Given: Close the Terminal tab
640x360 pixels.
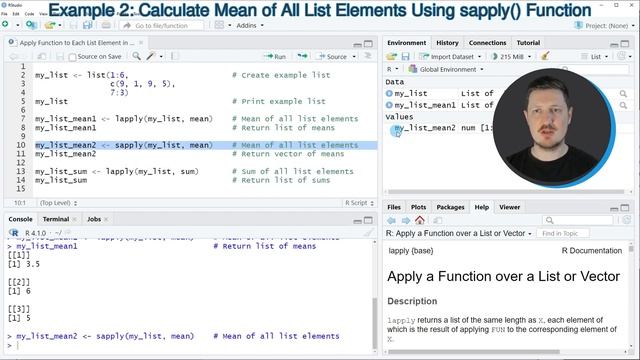Looking at the screenshot, I should pyautogui.click(x=74, y=219).
